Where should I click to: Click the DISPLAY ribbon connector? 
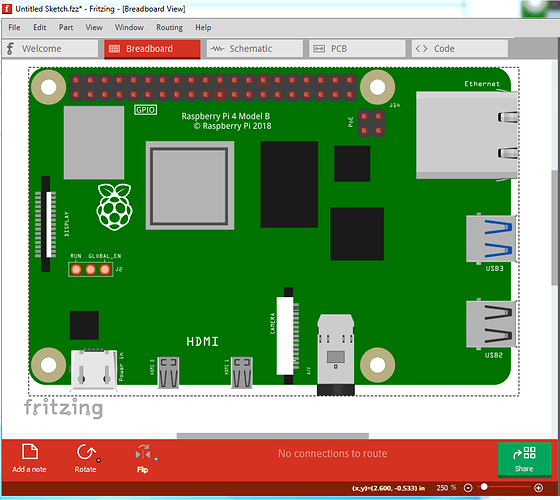46,224
